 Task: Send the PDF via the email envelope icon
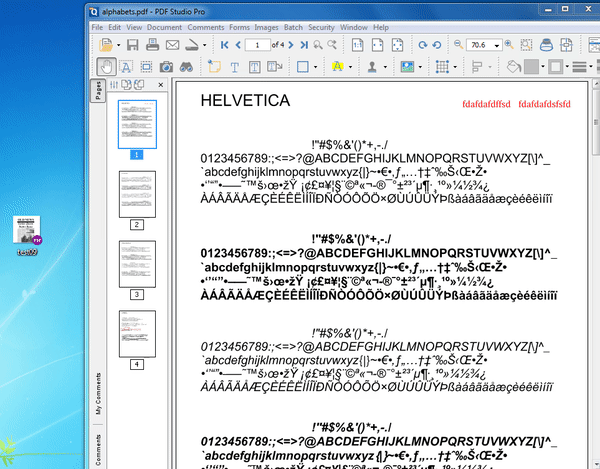tap(172, 45)
